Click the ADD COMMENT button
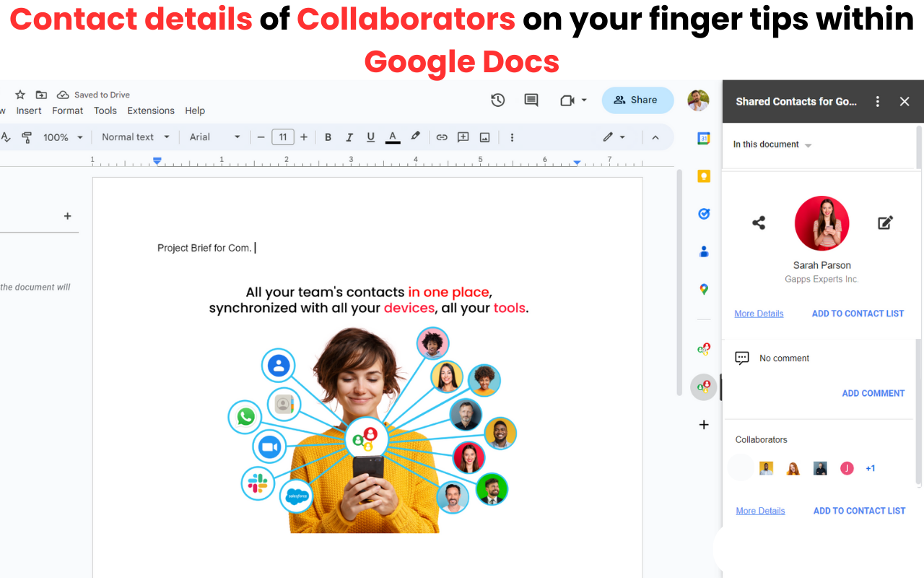The width and height of the screenshot is (924, 578). 873,393
